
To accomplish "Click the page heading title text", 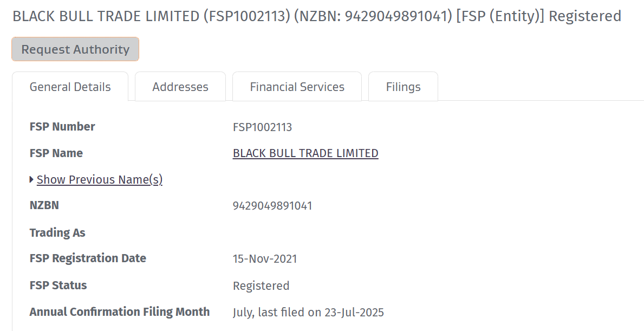I will pyautogui.click(x=316, y=16).
